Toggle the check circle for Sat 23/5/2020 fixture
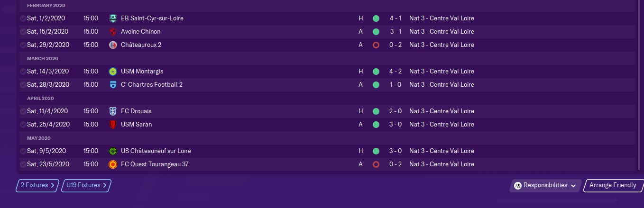This screenshot has width=644, height=208. coord(23,164)
